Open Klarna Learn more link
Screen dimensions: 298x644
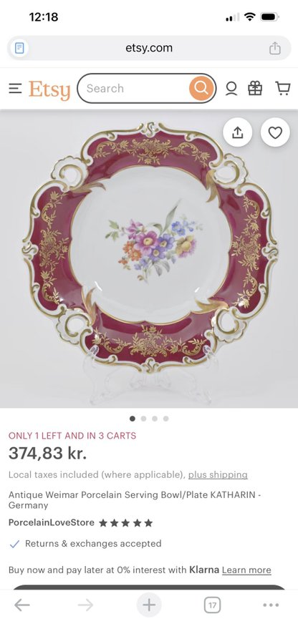[246, 570]
